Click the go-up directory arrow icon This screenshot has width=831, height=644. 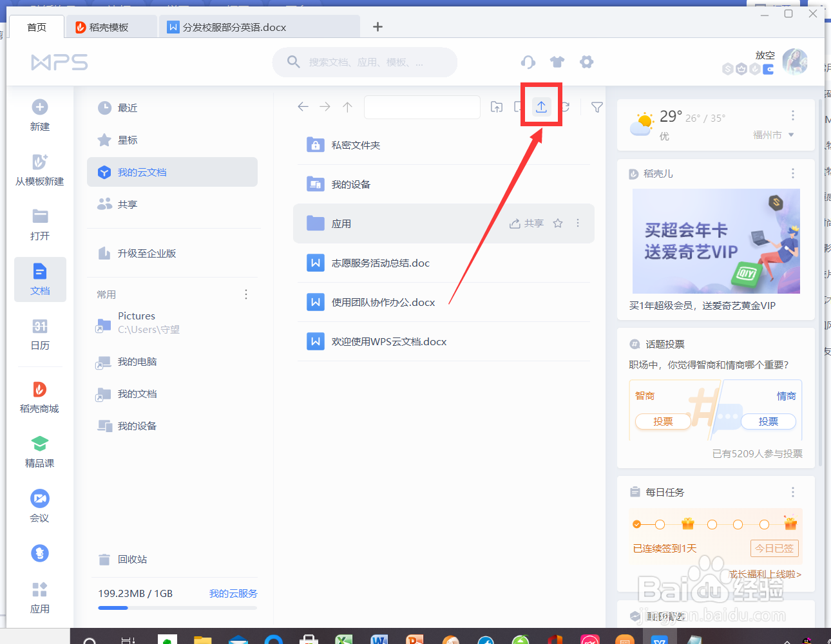pos(347,107)
